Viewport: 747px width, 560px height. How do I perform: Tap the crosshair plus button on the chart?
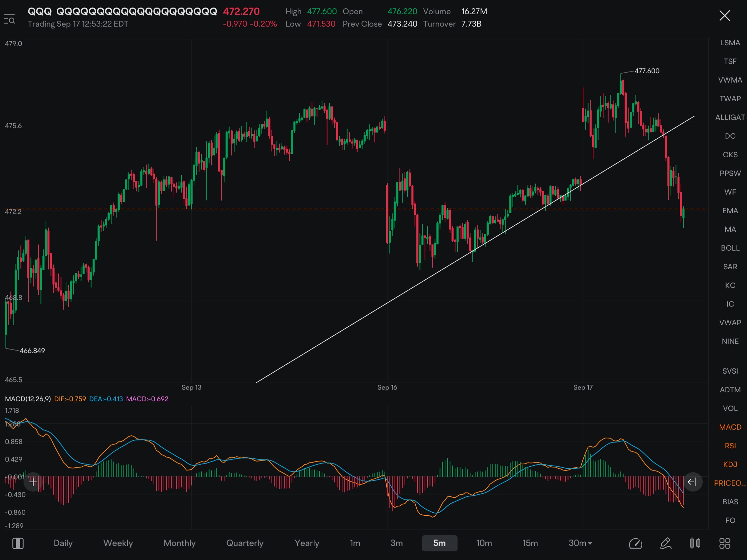pyautogui.click(x=33, y=482)
